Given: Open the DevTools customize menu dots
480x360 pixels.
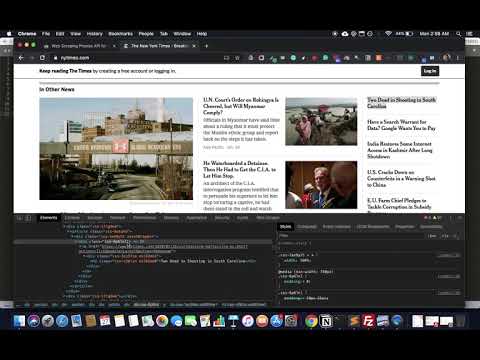Looking at the screenshot, I should pos(451,218).
